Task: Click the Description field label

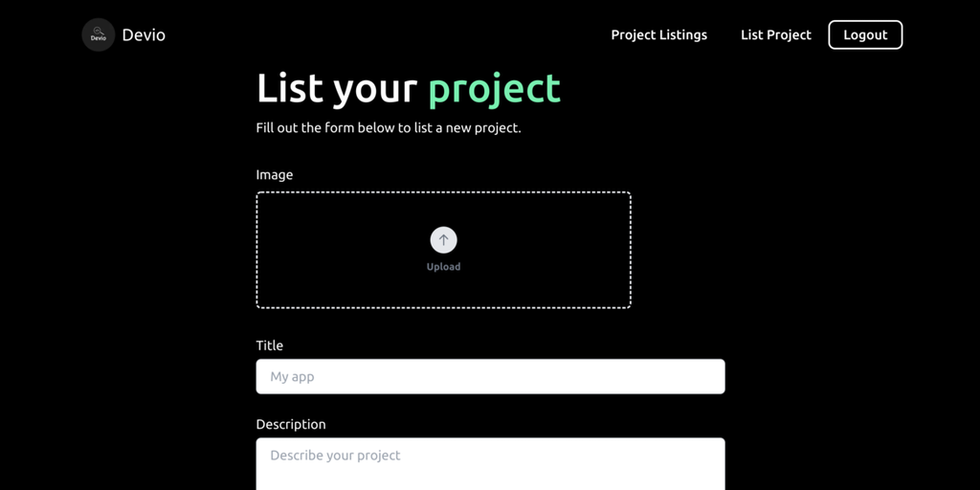Action: 291,424
